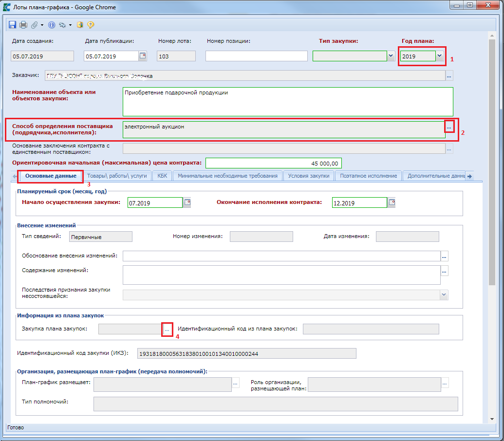The width and height of the screenshot is (504, 441).
Task: Open calendar picker for Дата публикации
Action: [143, 56]
